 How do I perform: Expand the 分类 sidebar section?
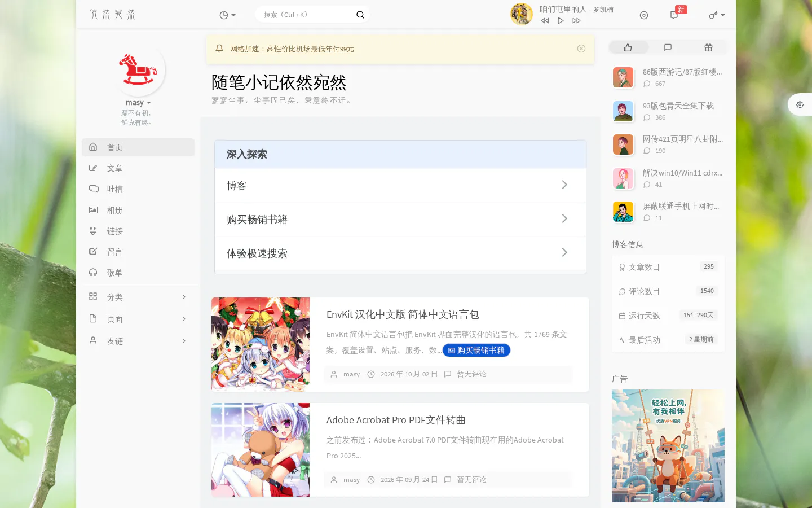[138, 297]
